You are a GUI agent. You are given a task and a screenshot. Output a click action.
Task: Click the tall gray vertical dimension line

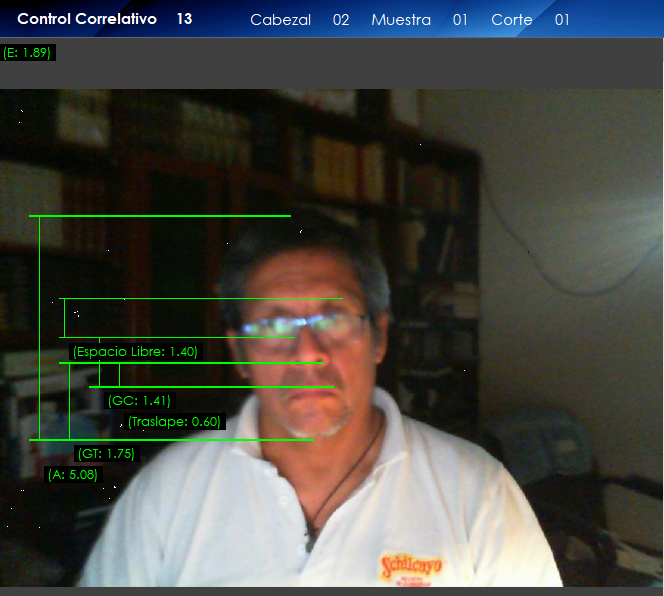(39, 328)
